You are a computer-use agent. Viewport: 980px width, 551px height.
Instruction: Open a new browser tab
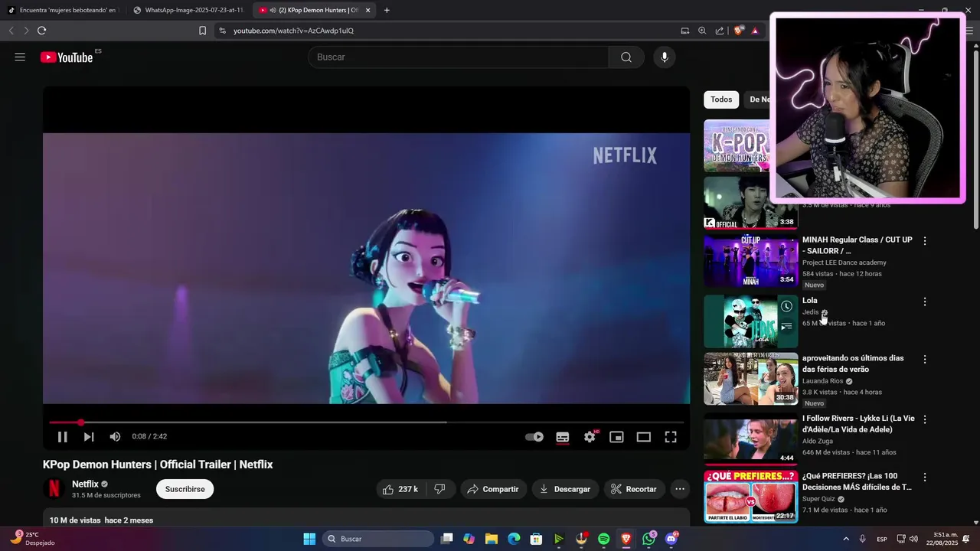387,11
